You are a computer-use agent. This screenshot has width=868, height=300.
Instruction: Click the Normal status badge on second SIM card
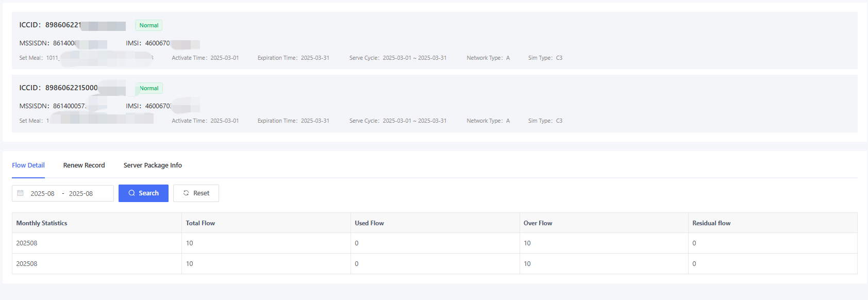click(149, 88)
